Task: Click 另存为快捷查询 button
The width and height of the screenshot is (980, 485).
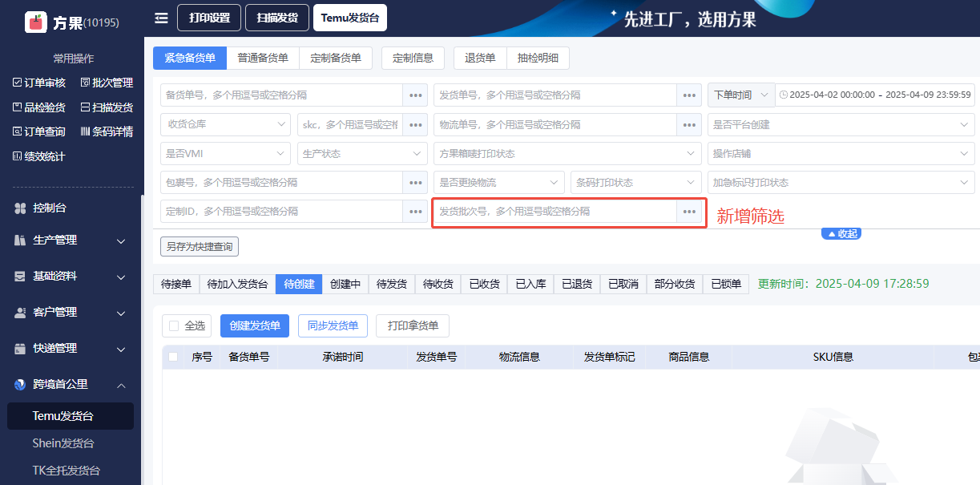Action: [200, 247]
